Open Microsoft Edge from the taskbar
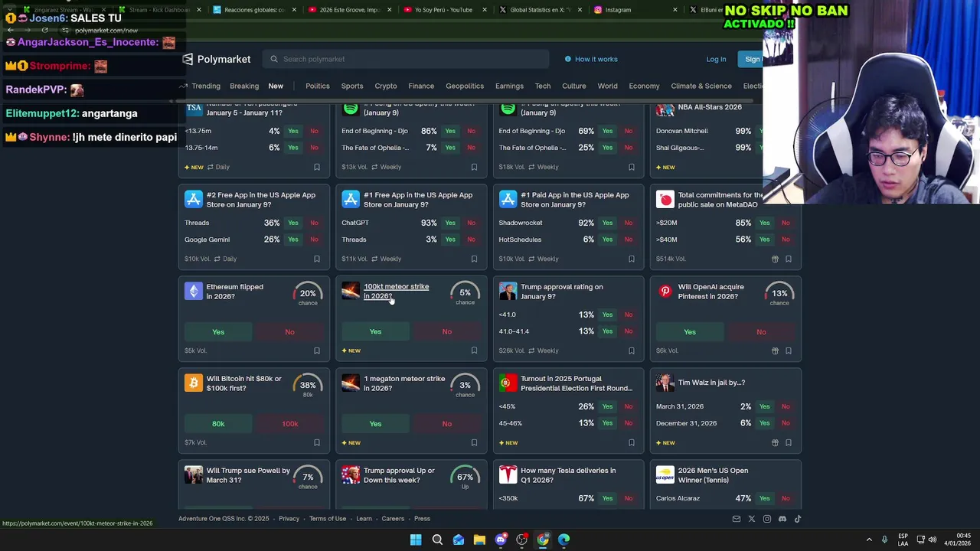980x551 pixels. pyautogui.click(x=564, y=540)
